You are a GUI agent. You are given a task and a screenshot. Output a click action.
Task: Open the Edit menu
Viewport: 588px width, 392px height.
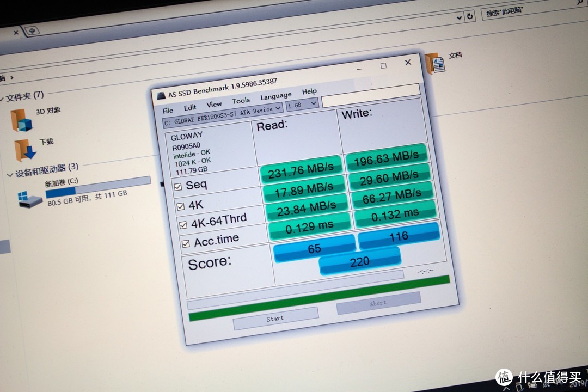click(190, 107)
